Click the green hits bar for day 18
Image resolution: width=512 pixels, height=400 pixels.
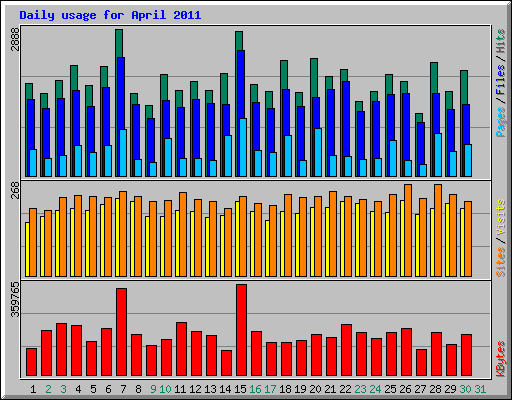(x=284, y=74)
